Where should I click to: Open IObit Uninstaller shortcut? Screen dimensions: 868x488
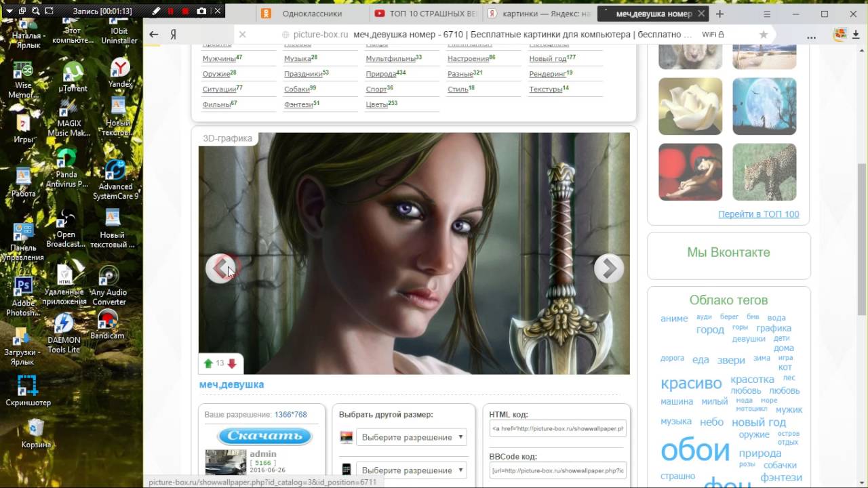click(x=119, y=33)
